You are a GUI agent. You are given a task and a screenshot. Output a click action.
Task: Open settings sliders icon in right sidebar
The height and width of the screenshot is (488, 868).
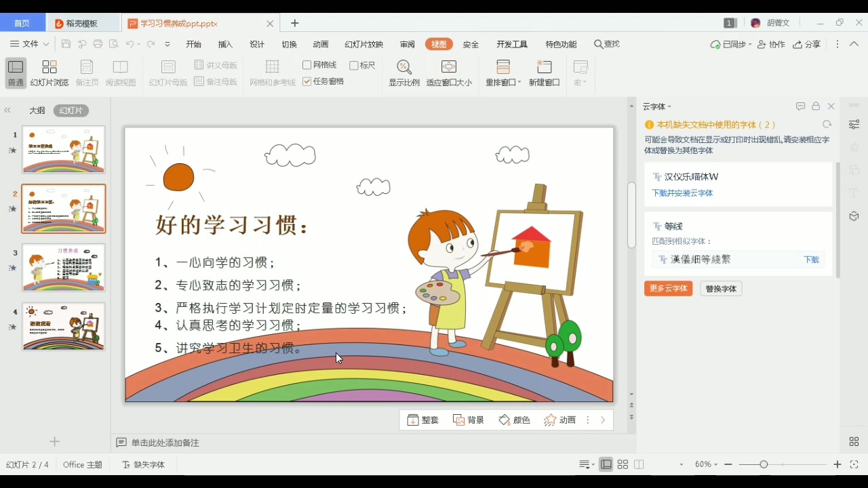click(854, 125)
